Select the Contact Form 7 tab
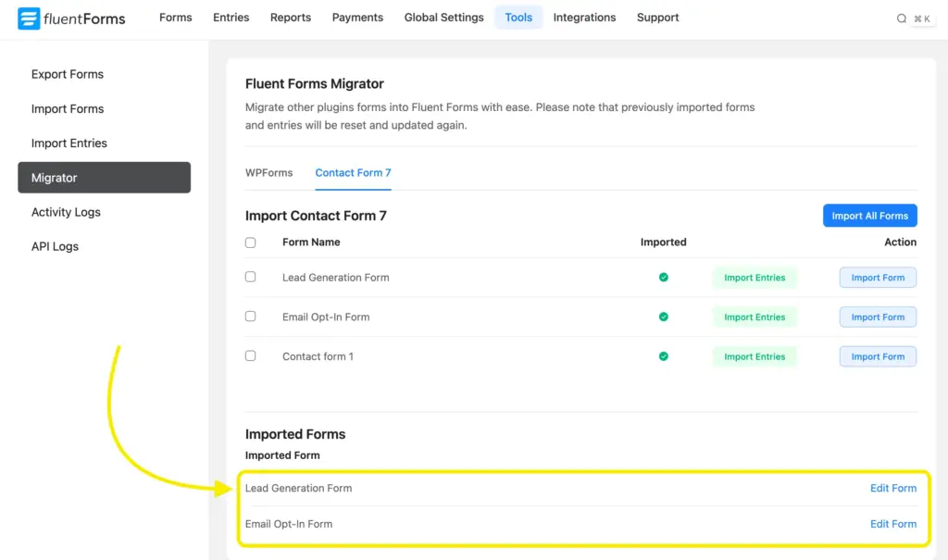This screenshot has height=560, width=948. coord(353,172)
